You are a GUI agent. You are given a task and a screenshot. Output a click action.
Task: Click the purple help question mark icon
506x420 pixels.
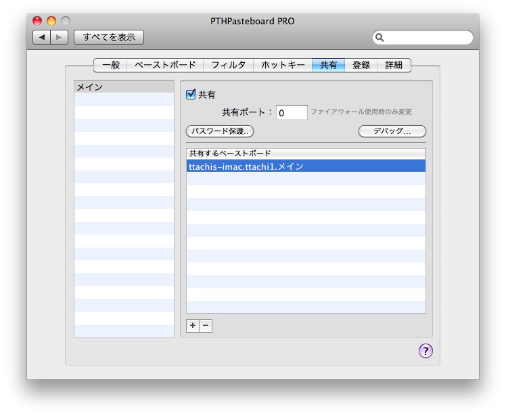[425, 350]
